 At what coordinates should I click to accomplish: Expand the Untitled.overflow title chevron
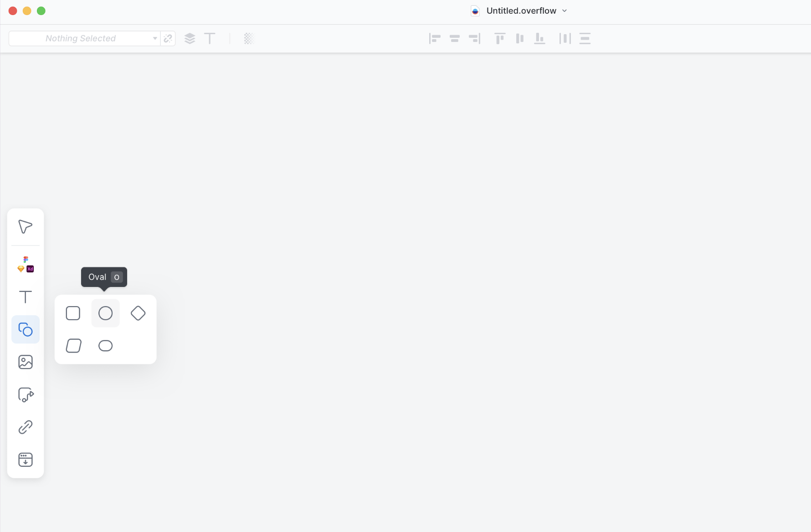click(565, 11)
